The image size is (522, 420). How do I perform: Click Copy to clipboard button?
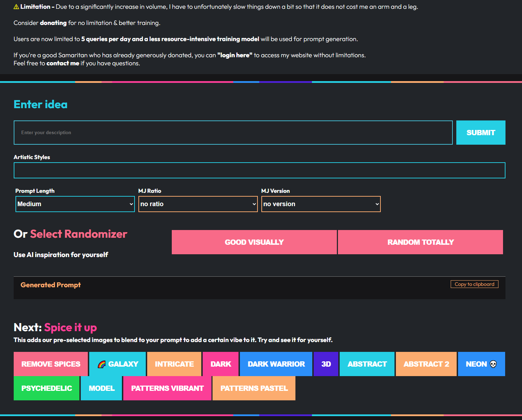(474, 284)
